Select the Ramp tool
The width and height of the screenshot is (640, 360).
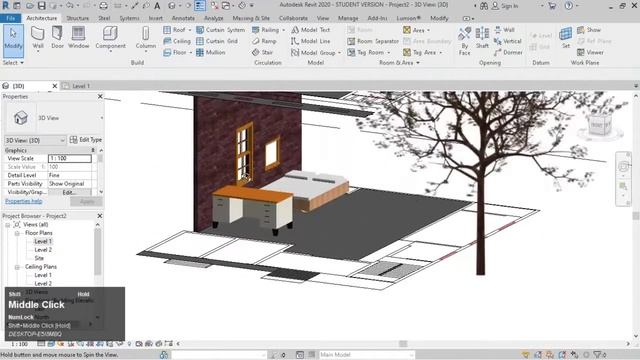(x=264, y=41)
